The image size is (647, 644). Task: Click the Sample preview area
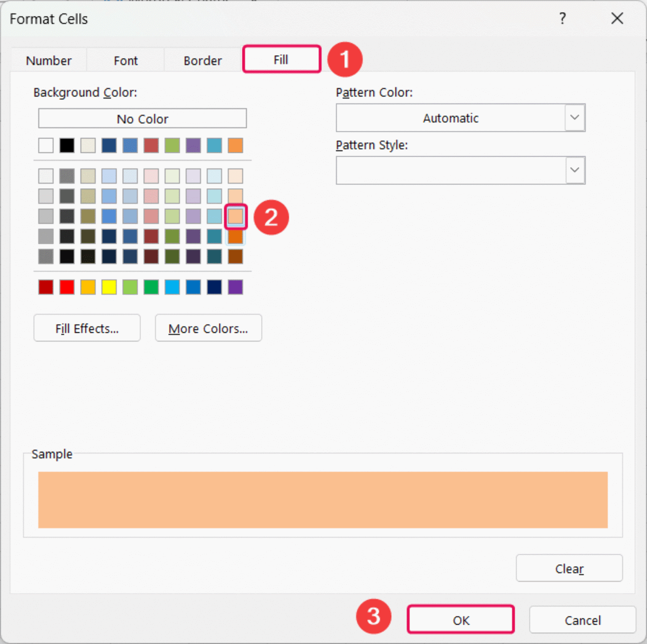(x=323, y=500)
